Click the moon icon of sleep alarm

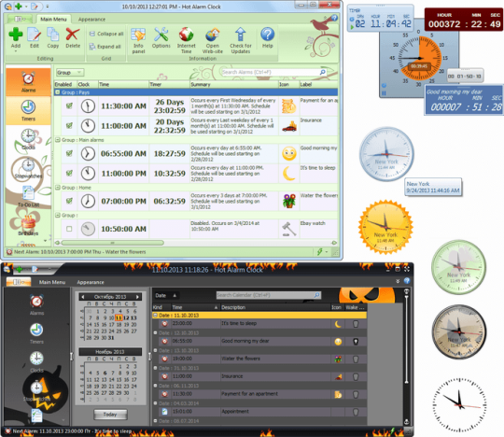(x=289, y=174)
